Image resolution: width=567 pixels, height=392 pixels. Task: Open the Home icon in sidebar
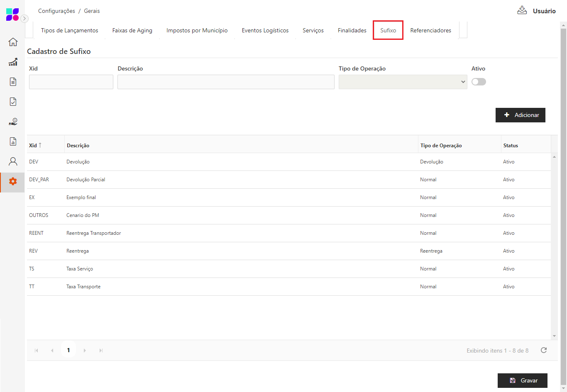tap(13, 42)
